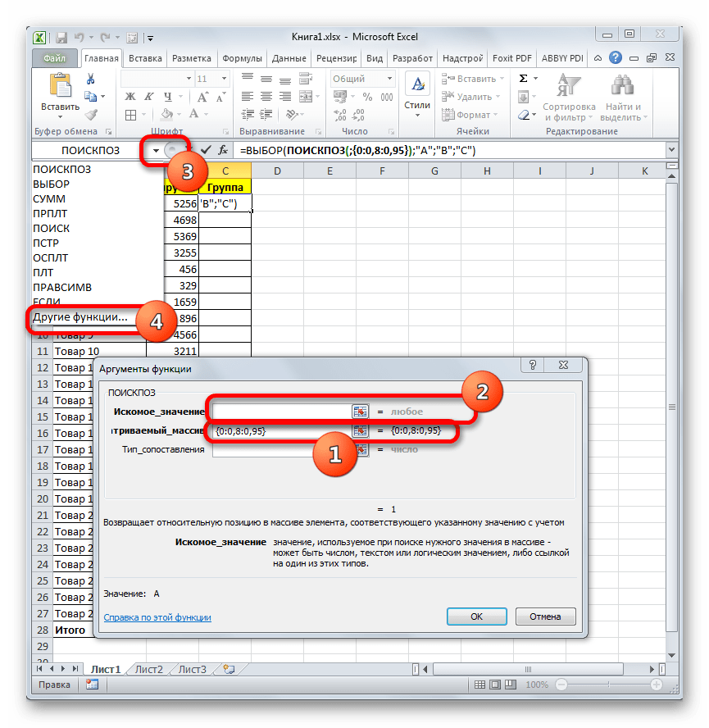This screenshot has width=709, height=728.
Task: Click the Cut scissors icon
Action: point(91,79)
